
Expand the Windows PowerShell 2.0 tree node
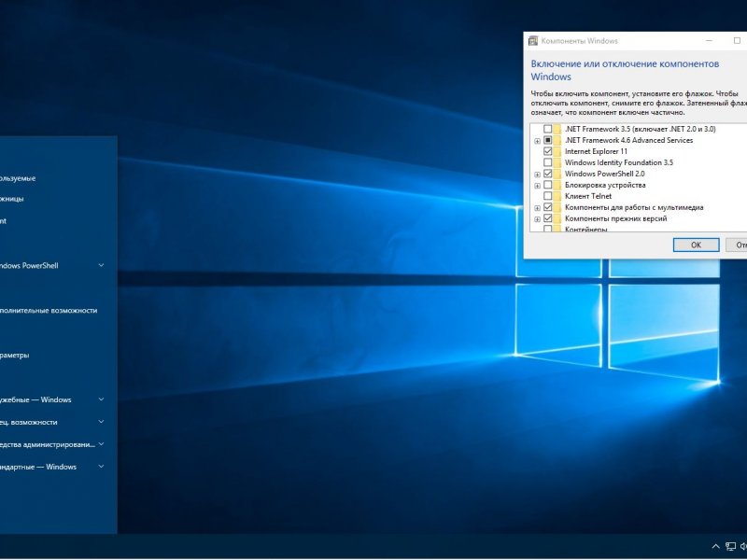pos(538,175)
